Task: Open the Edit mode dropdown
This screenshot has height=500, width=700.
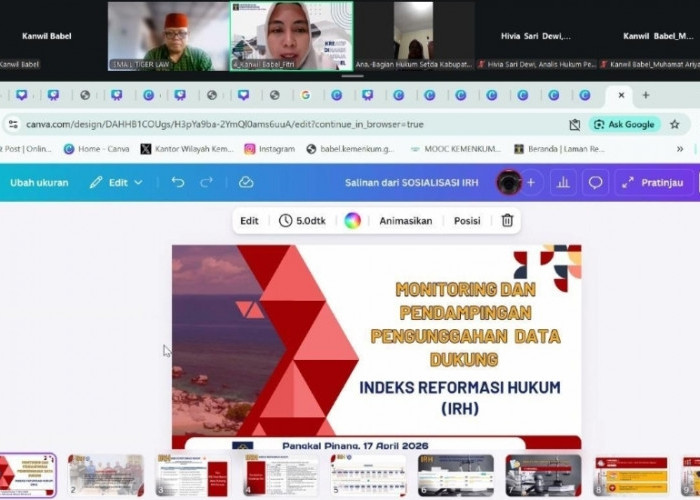Action: 116,182
